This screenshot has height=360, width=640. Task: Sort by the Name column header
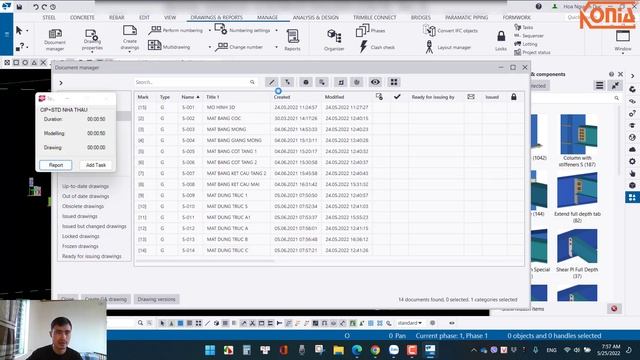click(190, 97)
